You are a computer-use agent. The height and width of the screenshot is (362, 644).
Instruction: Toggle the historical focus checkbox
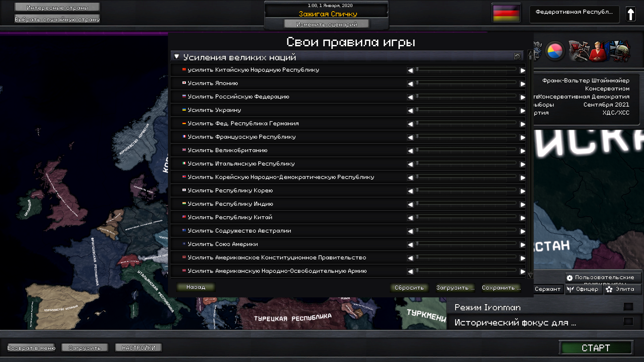[628, 321]
